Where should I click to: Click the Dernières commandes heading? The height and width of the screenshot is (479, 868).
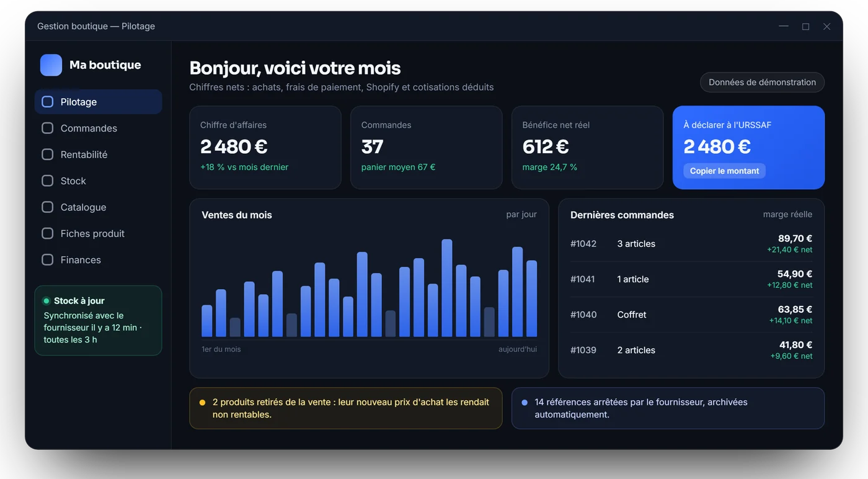coord(622,215)
